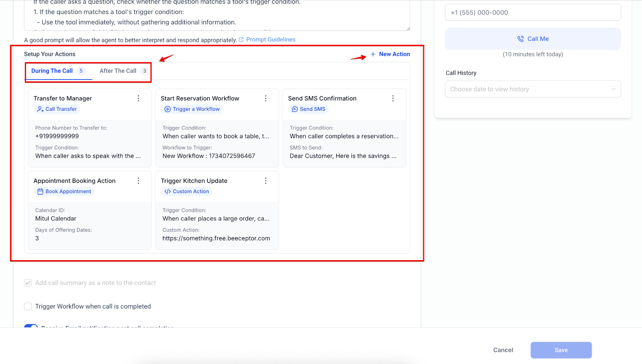The height and width of the screenshot is (364, 642).
Task: Open three-dot menu on Transfer to Manager card
Action: point(138,99)
